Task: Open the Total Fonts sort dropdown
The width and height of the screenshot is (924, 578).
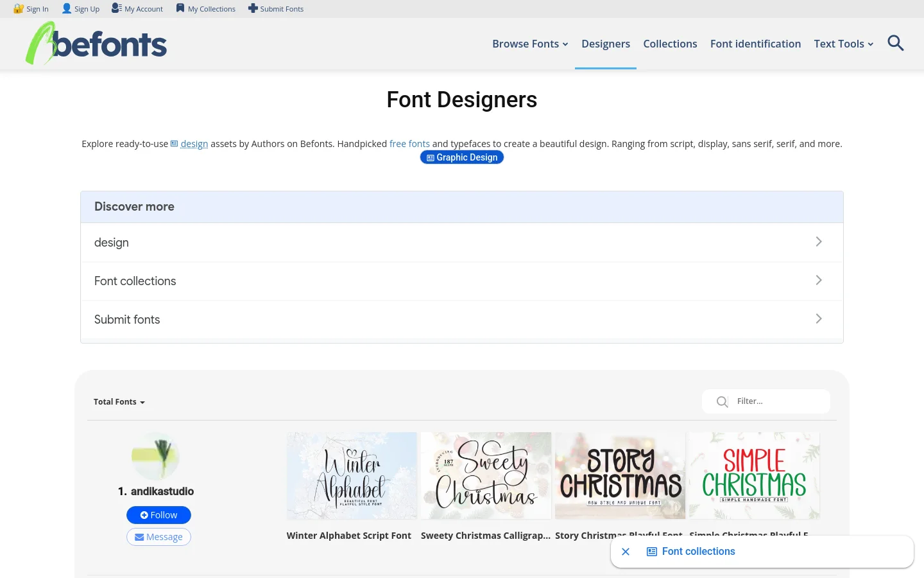Action: [119, 402]
